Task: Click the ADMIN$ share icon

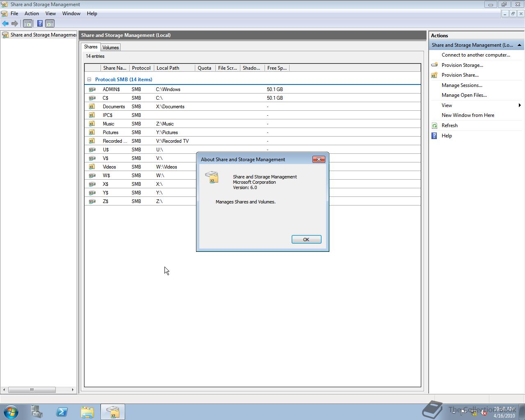Action: [x=92, y=89]
